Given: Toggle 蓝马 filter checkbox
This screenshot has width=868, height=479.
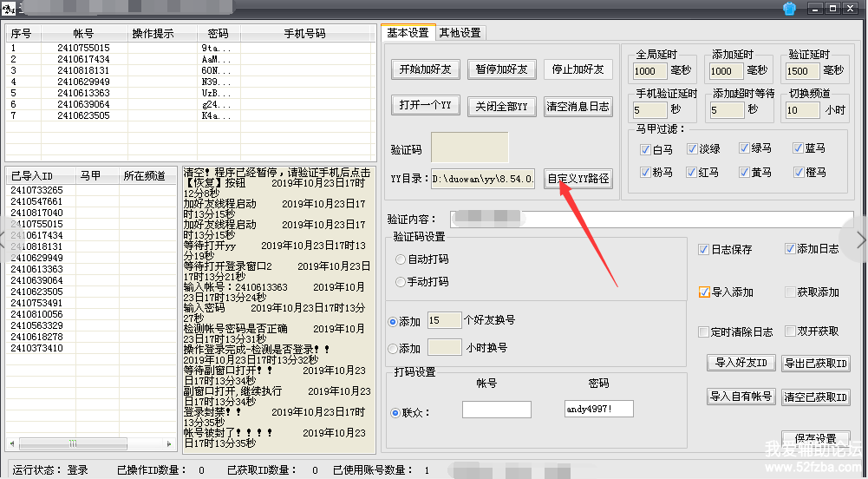Looking at the screenshot, I should 798,148.
